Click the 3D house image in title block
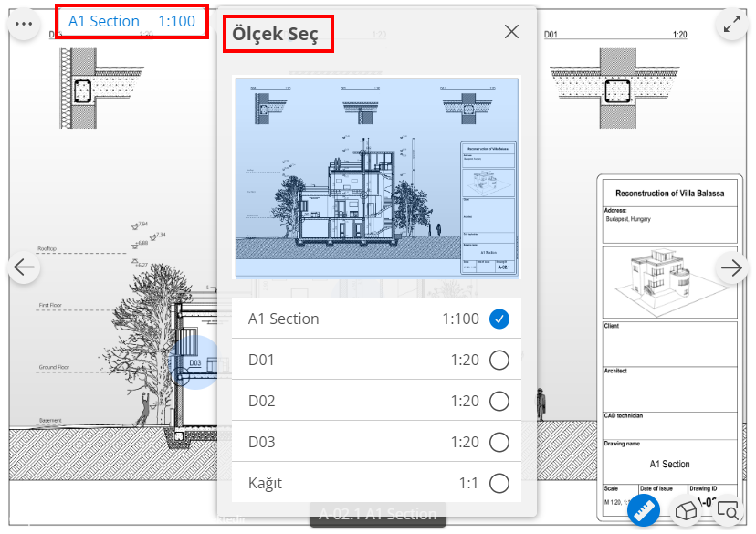Viewport: 756px width, 534px height. coord(669,282)
